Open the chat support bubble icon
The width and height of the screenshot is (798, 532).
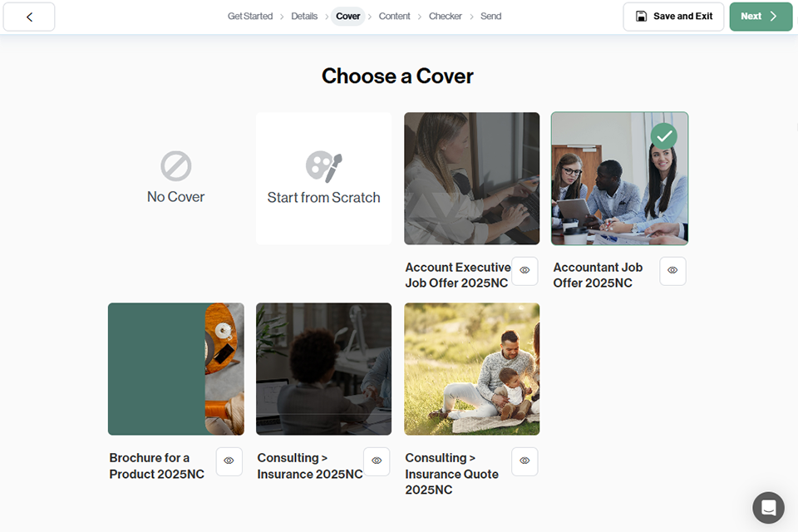[x=768, y=507]
